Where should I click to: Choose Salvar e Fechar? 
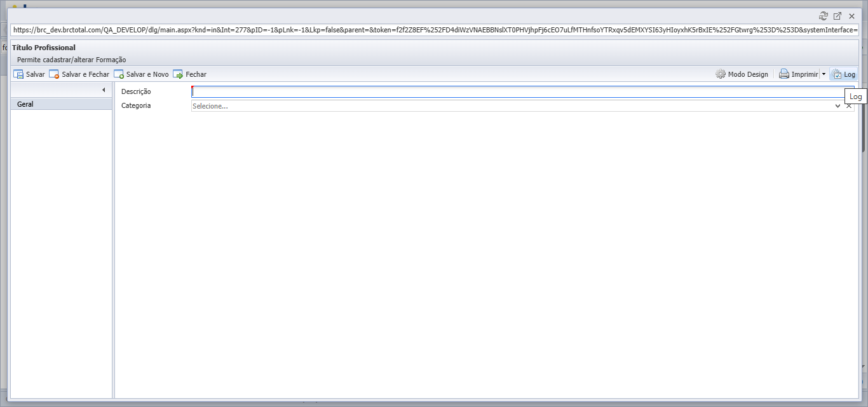coord(79,74)
